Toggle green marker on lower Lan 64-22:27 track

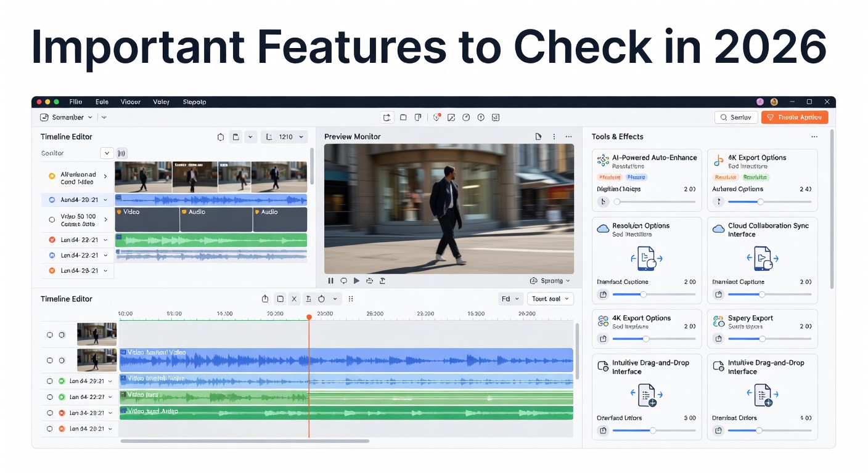(x=62, y=397)
